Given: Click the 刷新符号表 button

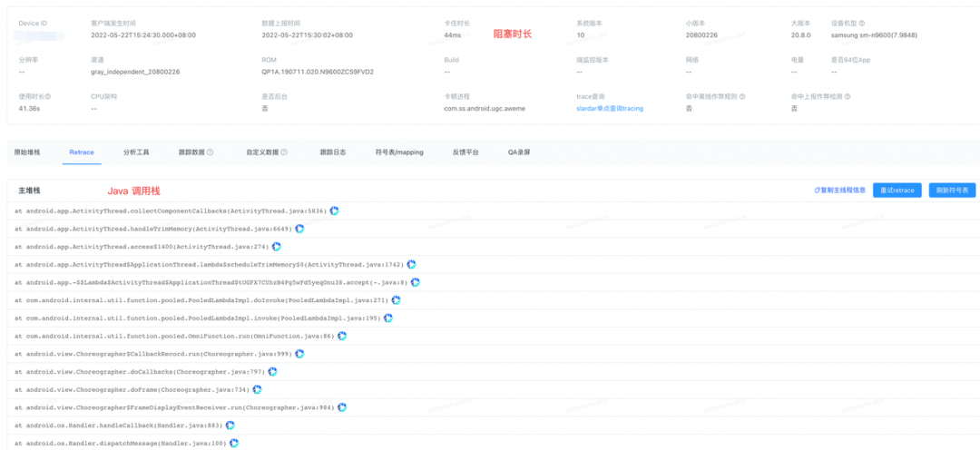Looking at the screenshot, I should pos(952,191).
